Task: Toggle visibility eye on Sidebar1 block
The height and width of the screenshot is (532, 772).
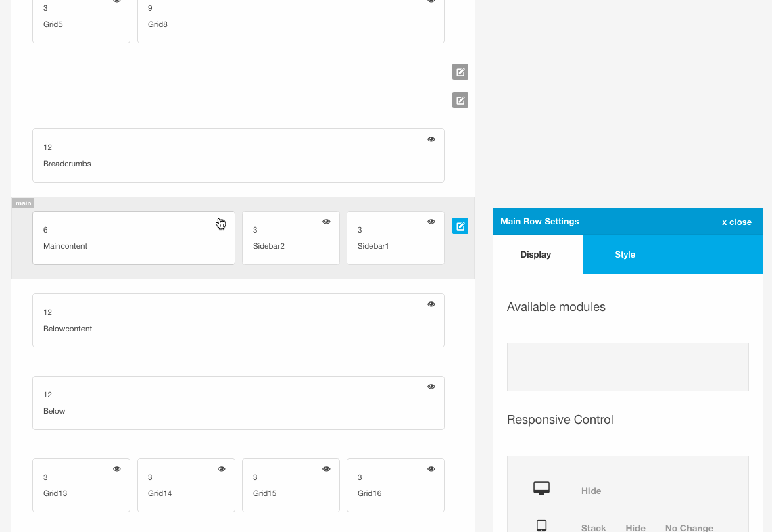Action: click(x=431, y=222)
